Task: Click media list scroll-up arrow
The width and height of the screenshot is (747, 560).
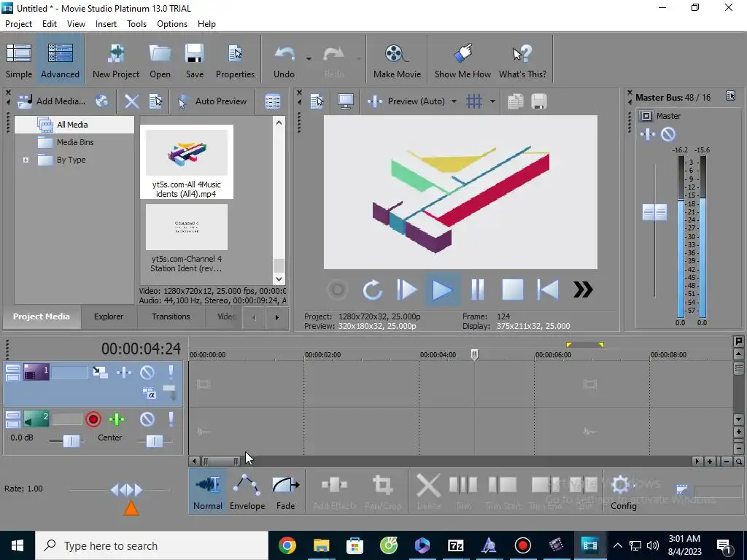Action: (279, 122)
